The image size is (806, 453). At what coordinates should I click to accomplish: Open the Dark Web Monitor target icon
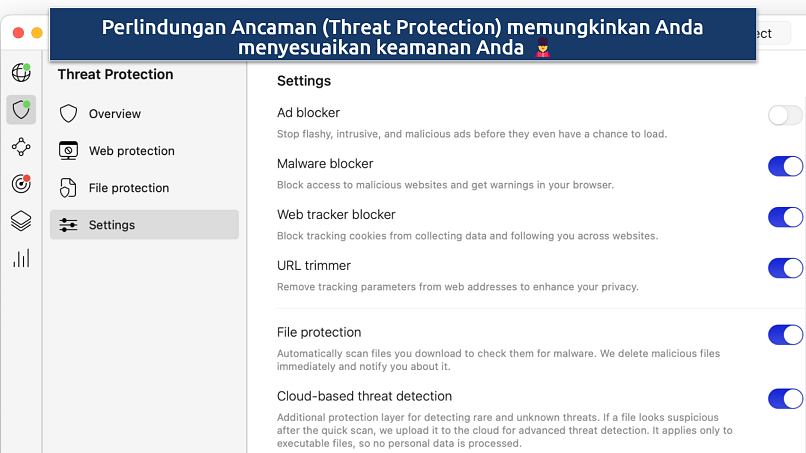click(x=20, y=184)
